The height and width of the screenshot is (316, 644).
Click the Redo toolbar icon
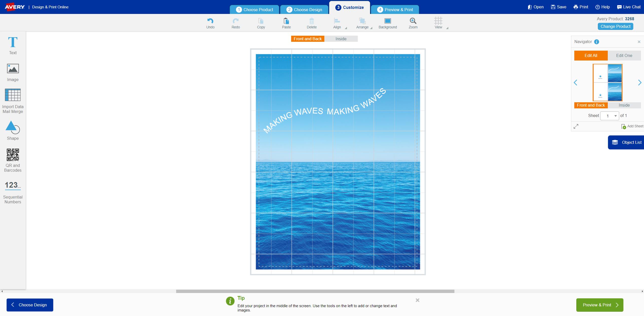pyautogui.click(x=236, y=23)
